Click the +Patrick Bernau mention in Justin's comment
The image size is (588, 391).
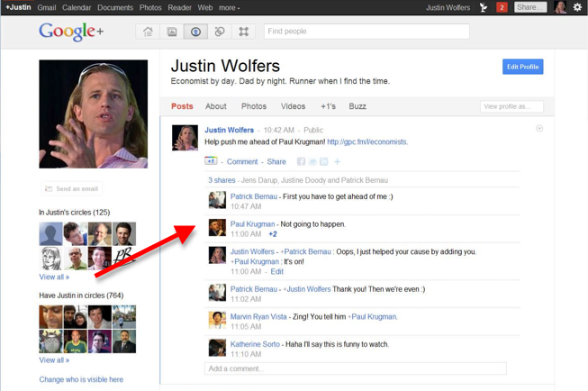[305, 251]
